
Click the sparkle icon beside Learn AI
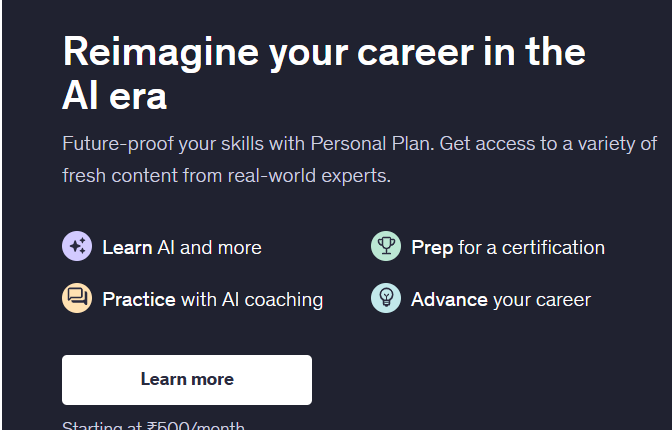click(x=77, y=247)
